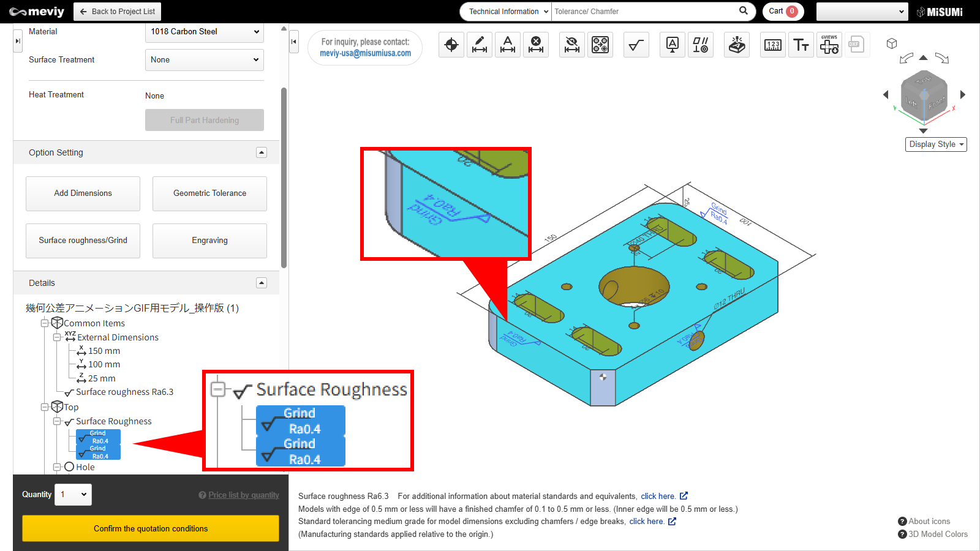Turn view right using the right triangle
Screen dimensions: 980x551
[x=963, y=94]
